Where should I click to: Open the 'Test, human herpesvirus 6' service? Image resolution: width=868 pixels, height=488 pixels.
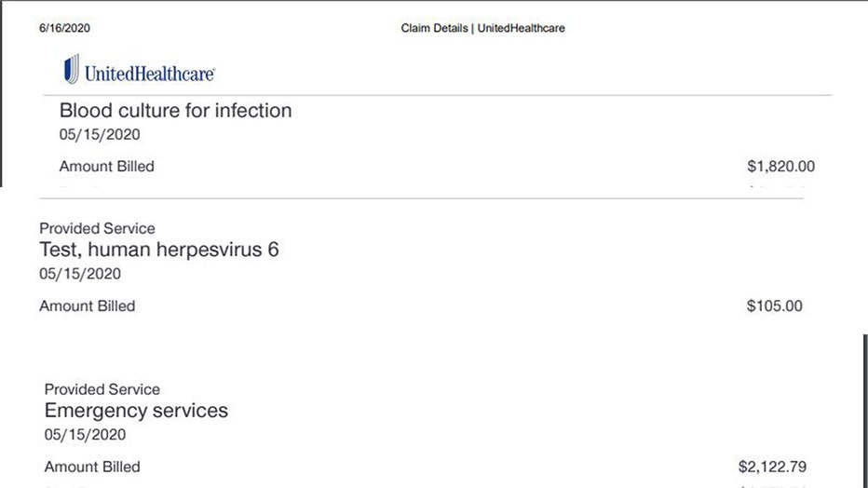point(158,250)
